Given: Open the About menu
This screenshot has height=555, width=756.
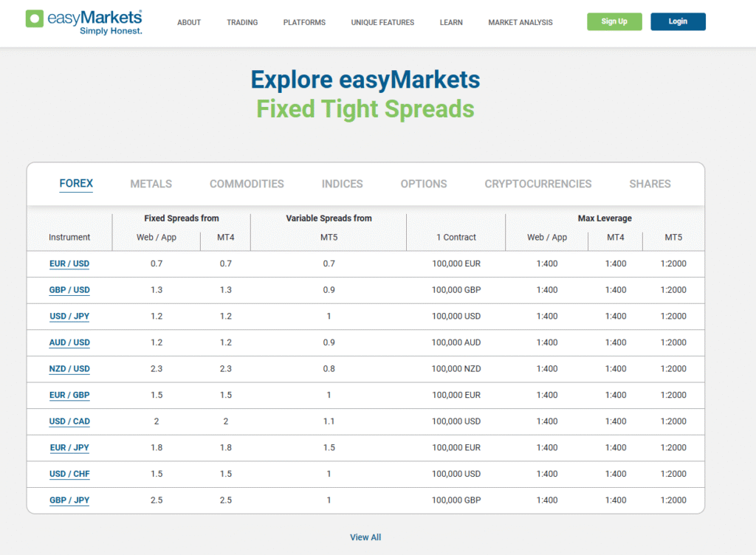Looking at the screenshot, I should (x=189, y=22).
